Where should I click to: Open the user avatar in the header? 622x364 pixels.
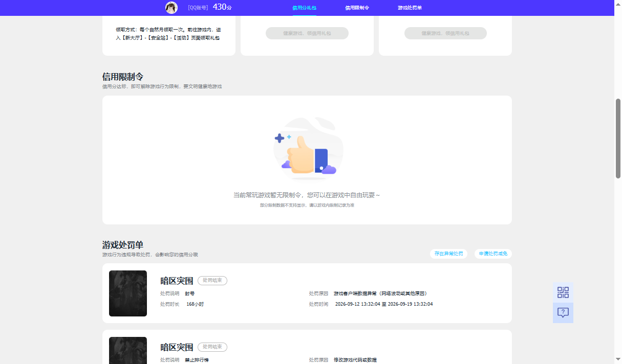point(171,8)
